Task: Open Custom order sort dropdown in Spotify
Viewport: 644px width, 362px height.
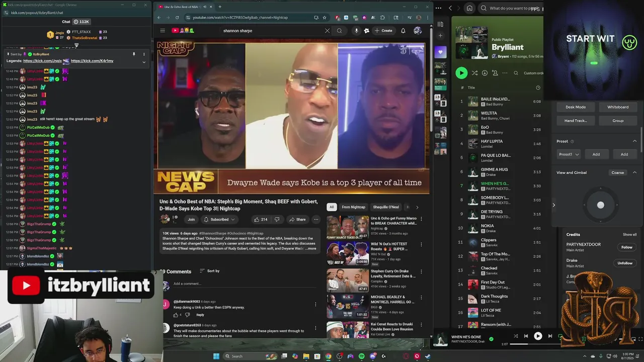Action: point(533,73)
